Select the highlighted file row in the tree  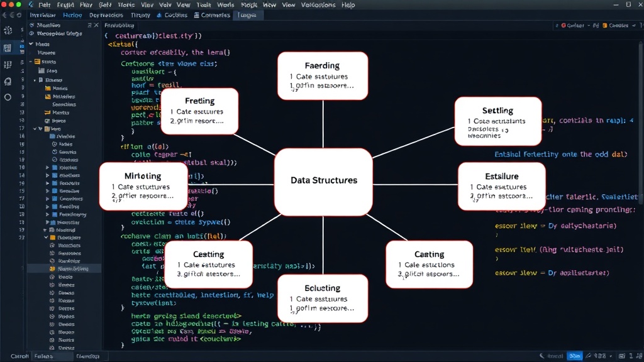coord(64,269)
